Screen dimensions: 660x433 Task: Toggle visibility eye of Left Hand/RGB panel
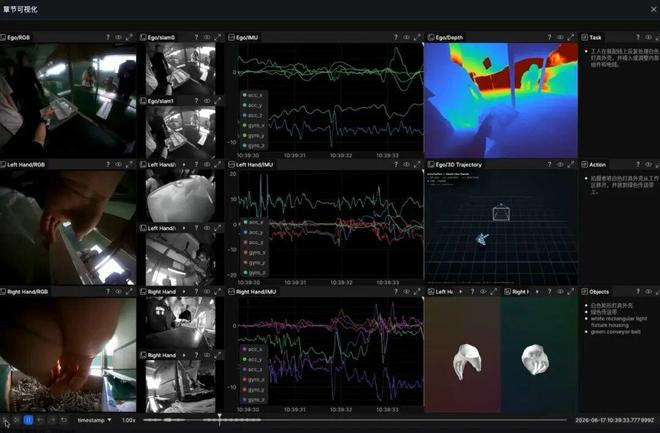tap(119, 165)
